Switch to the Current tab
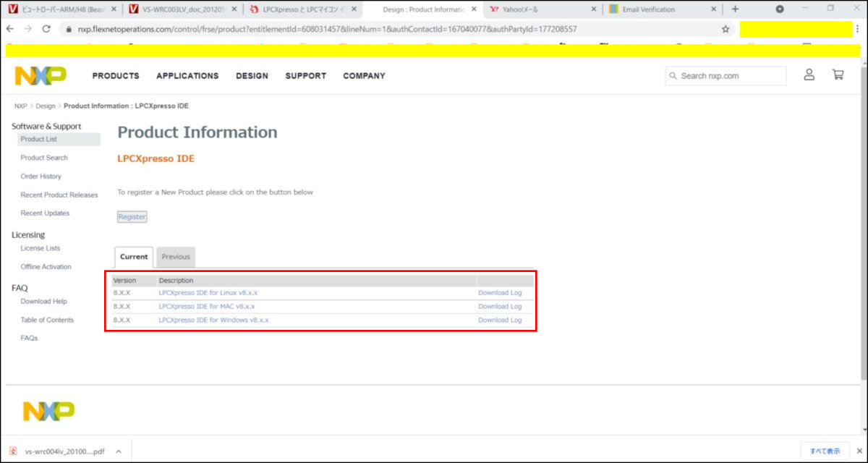 pos(134,257)
